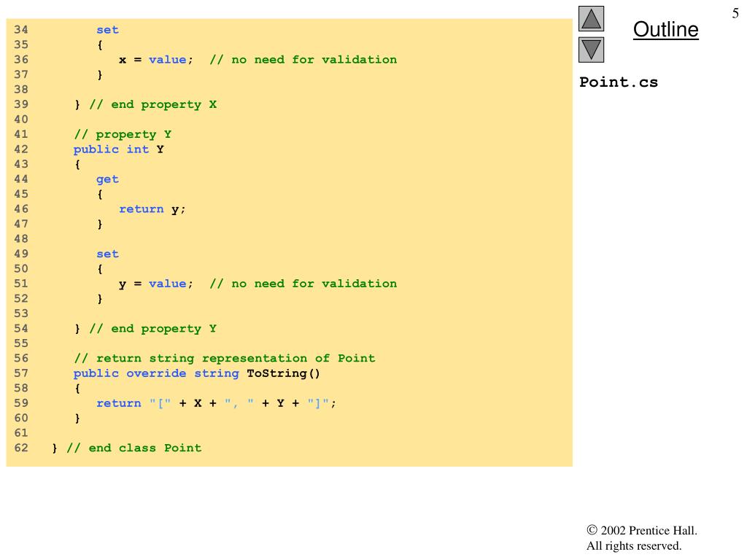Click the up arrow navigation button
This screenshot has width=747, height=560.
[x=591, y=18]
